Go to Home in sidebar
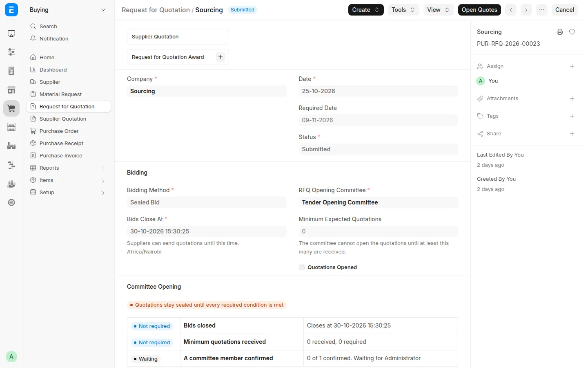 [x=69, y=57]
